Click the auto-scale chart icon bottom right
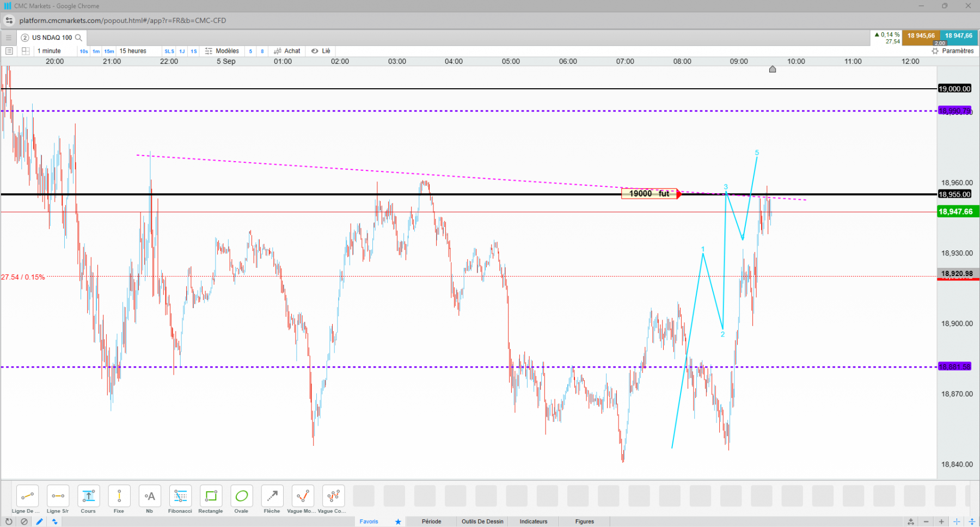980x527 pixels. tap(911, 522)
